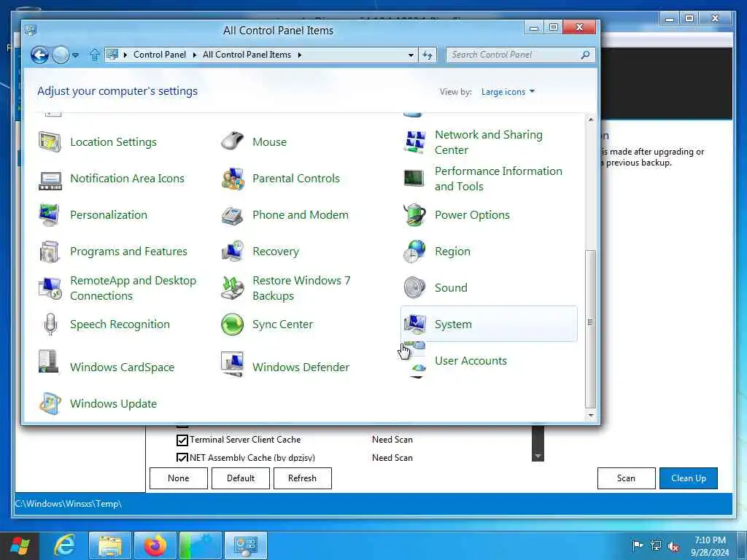Click cleanup list scrollbar down arrow

[x=538, y=456]
